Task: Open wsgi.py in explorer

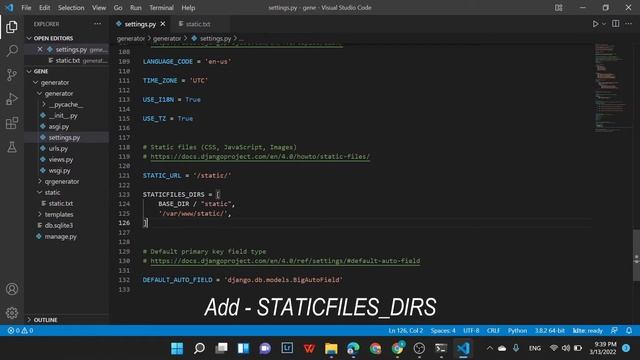Action: pos(59,171)
